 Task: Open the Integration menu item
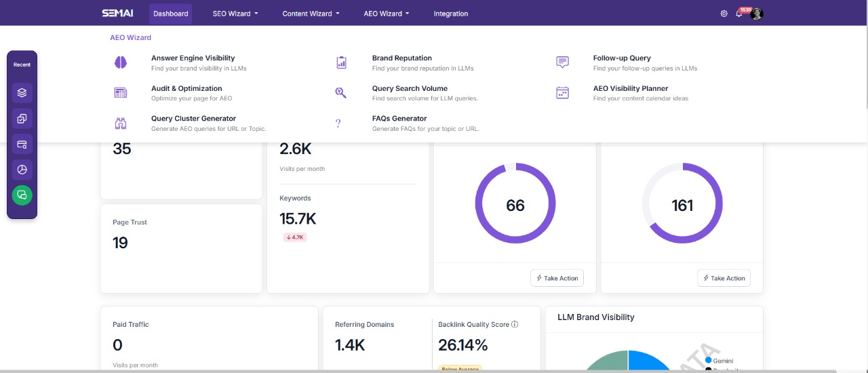tap(451, 14)
